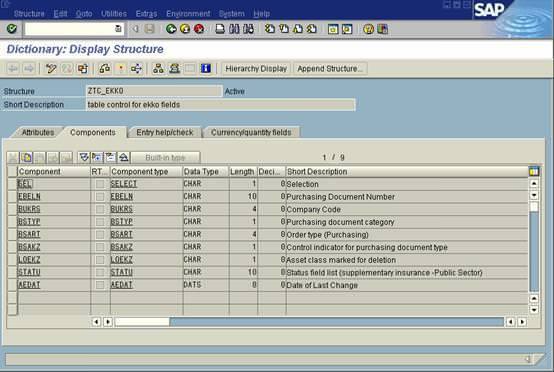Go to Last Page icon
The height and width of the screenshot is (372, 554).
tap(312, 29)
